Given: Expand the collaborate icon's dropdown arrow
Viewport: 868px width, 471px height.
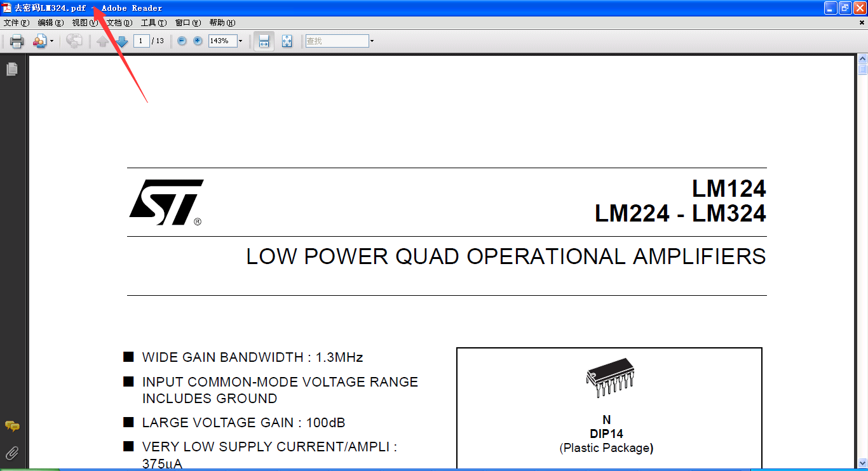Looking at the screenshot, I should coord(52,41).
